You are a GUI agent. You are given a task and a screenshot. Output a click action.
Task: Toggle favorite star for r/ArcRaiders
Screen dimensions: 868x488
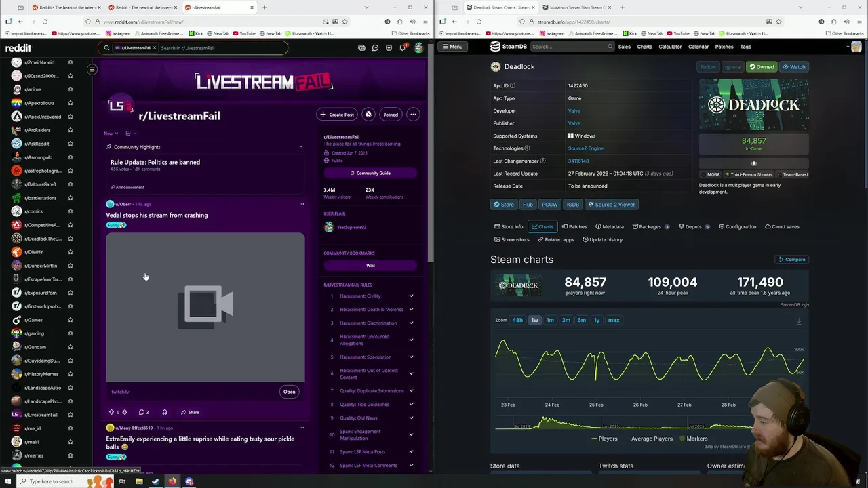tap(70, 130)
